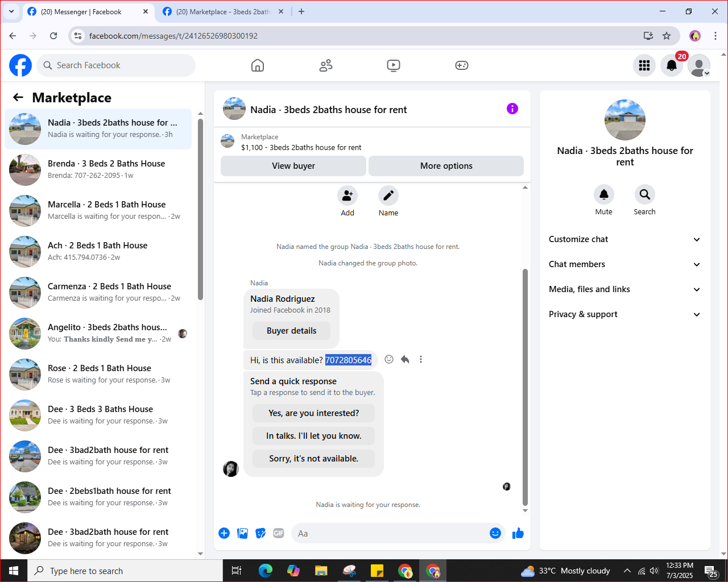This screenshot has width=728, height=582.
Task: Reload the page in browser
Action: point(53,36)
